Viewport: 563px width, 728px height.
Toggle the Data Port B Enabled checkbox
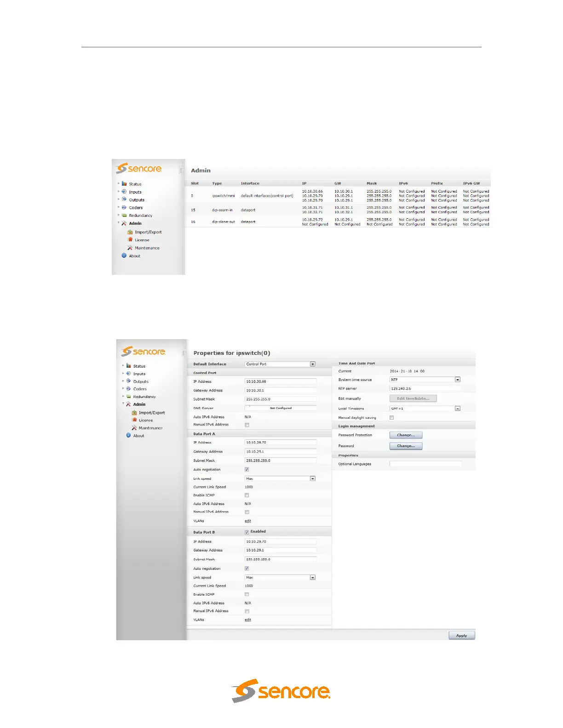[247, 532]
